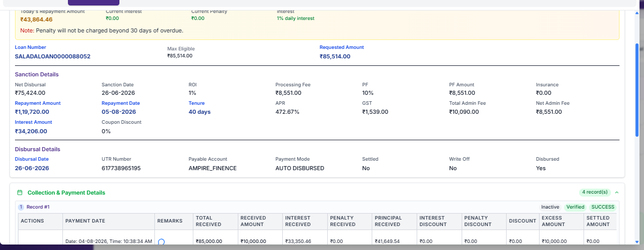Image resolution: width=644 pixels, height=250 pixels.
Task: Collapse the Collection & Payment Details section
Action: click(x=617, y=192)
